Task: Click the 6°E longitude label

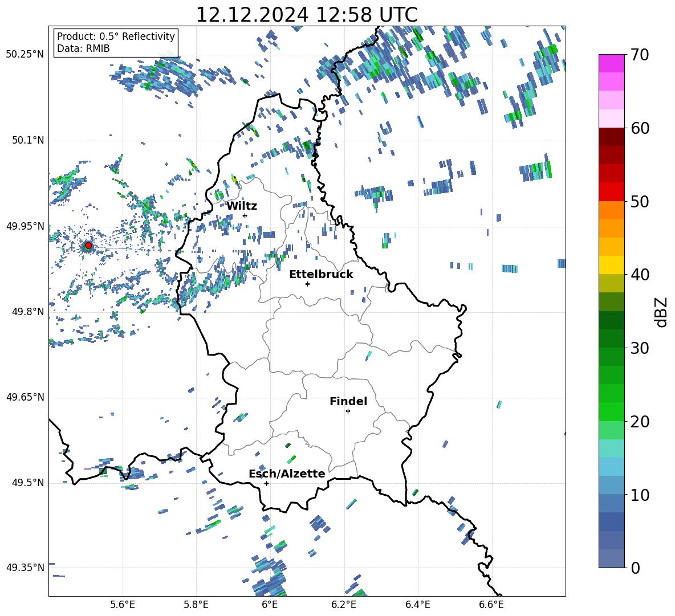Action: (270, 605)
